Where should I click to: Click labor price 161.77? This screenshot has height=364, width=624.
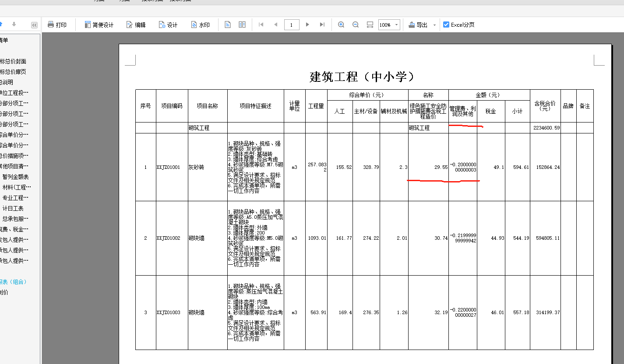pyautogui.click(x=343, y=238)
